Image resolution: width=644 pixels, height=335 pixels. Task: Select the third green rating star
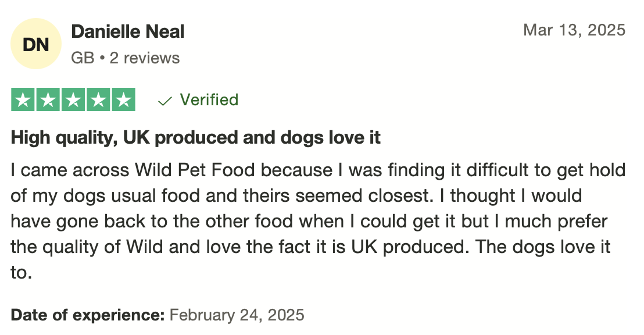(73, 99)
